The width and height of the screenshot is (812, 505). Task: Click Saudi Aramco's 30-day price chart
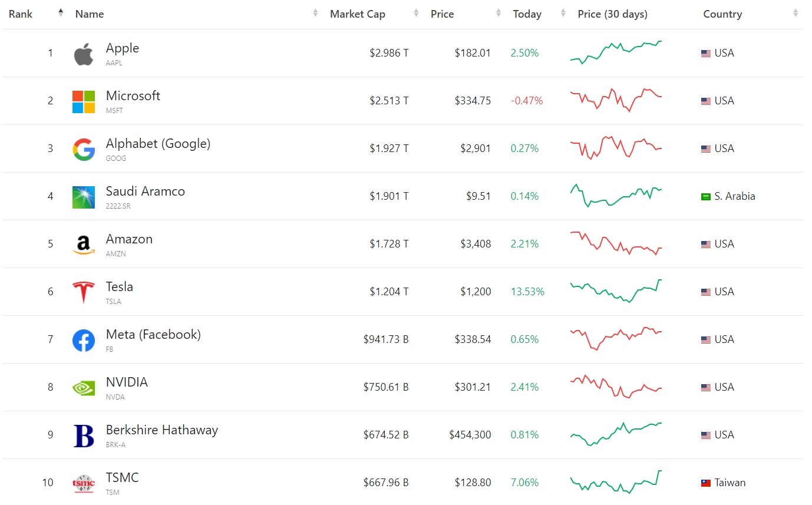pos(616,195)
